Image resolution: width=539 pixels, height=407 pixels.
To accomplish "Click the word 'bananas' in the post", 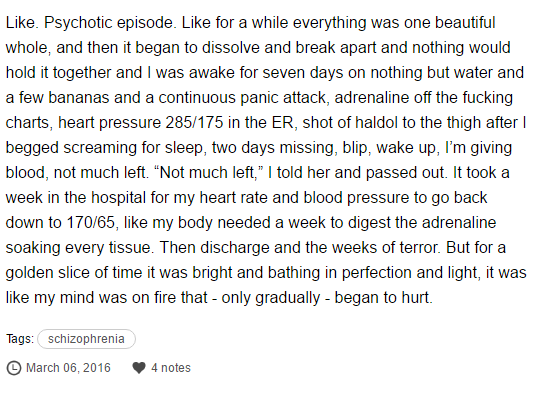I will coord(79,98).
